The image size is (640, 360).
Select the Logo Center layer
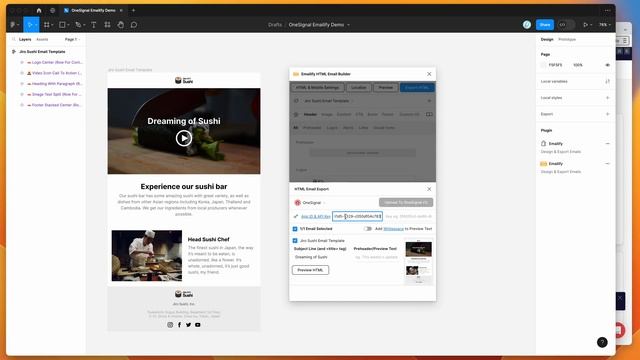click(x=57, y=62)
